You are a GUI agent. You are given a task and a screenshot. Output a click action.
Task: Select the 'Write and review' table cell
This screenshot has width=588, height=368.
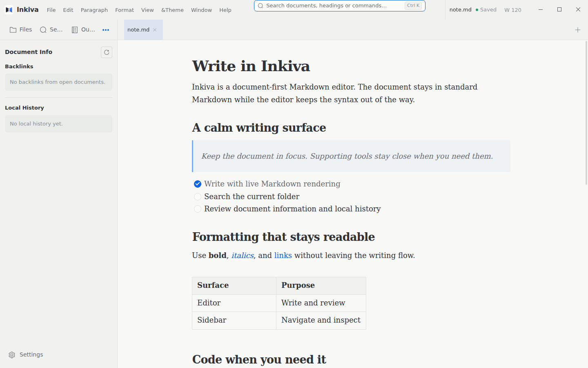[321, 303]
